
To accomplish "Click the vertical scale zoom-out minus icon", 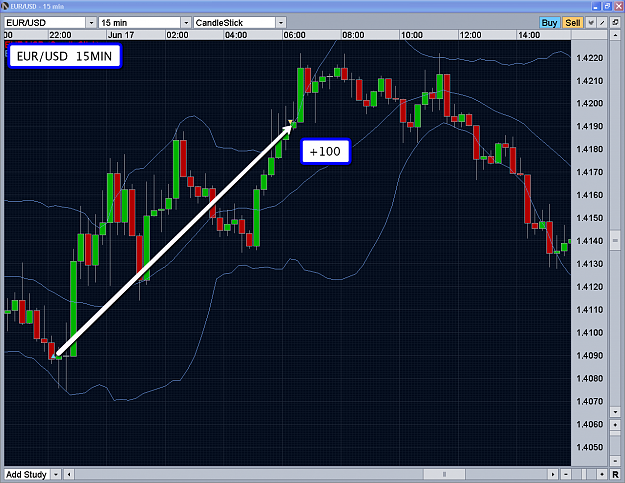I will coord(615,461).
